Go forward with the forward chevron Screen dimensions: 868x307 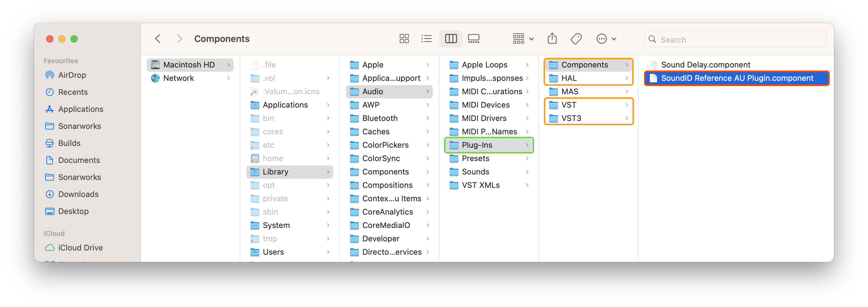(180, 39)
